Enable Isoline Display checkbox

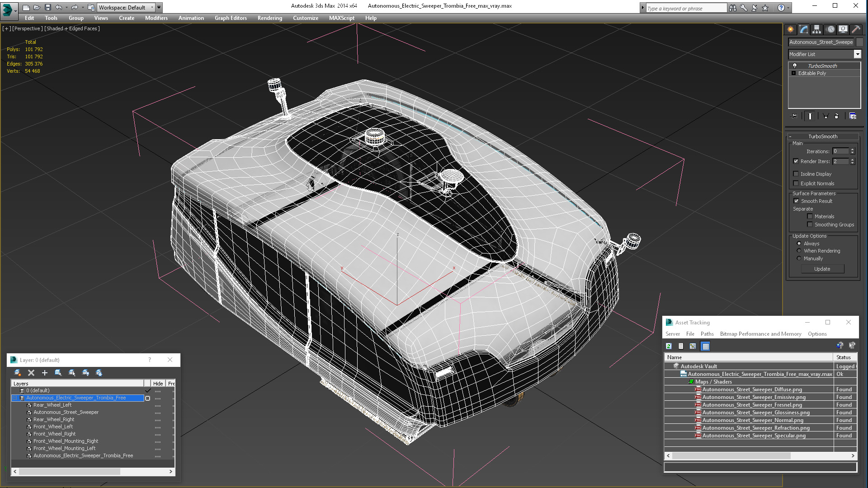796,174
